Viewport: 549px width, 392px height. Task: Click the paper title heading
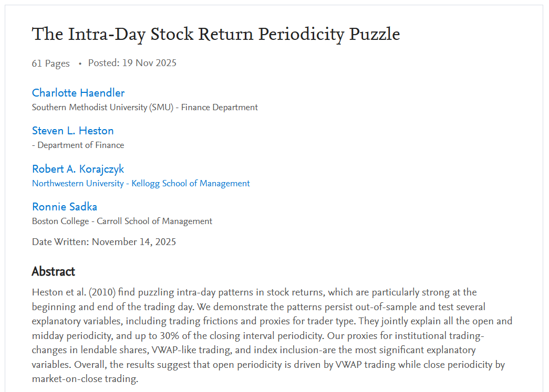(216, 35)
